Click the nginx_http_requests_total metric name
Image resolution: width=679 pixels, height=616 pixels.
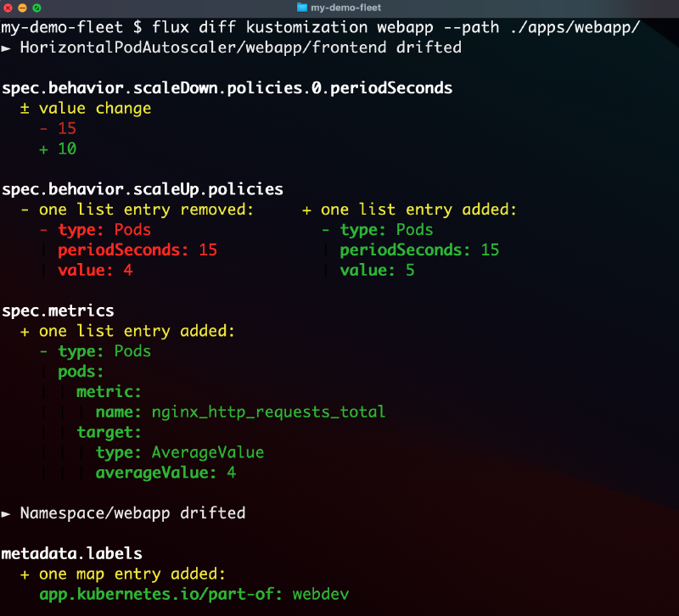[268, 412]
